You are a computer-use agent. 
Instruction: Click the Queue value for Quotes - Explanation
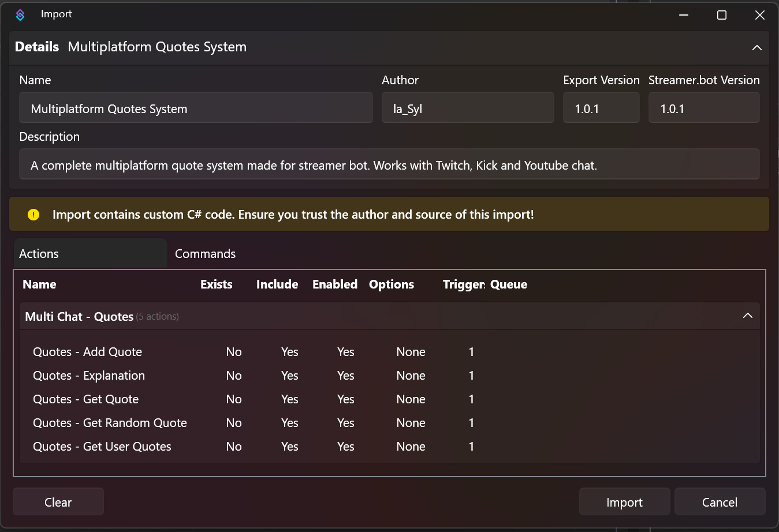point(471,375)
